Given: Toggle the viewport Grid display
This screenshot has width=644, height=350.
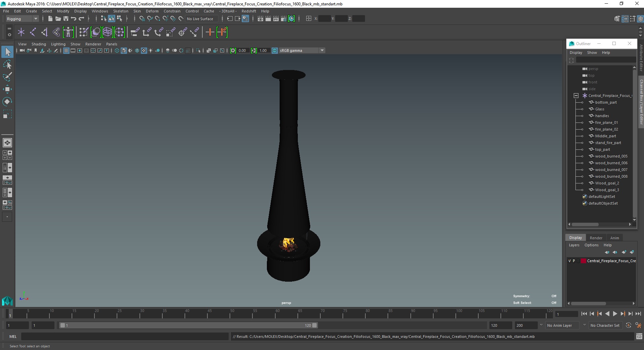Looking at the screenshot, I should (66, 50).
